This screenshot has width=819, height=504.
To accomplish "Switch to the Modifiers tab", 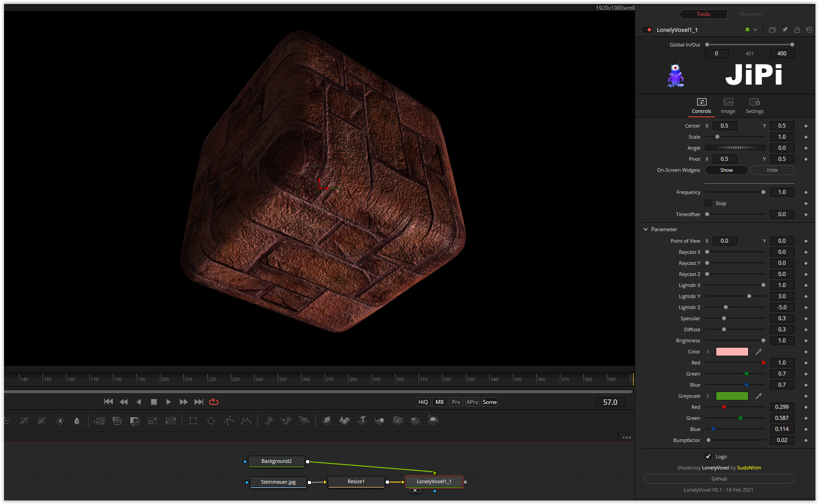I will (x=751, y=14).
